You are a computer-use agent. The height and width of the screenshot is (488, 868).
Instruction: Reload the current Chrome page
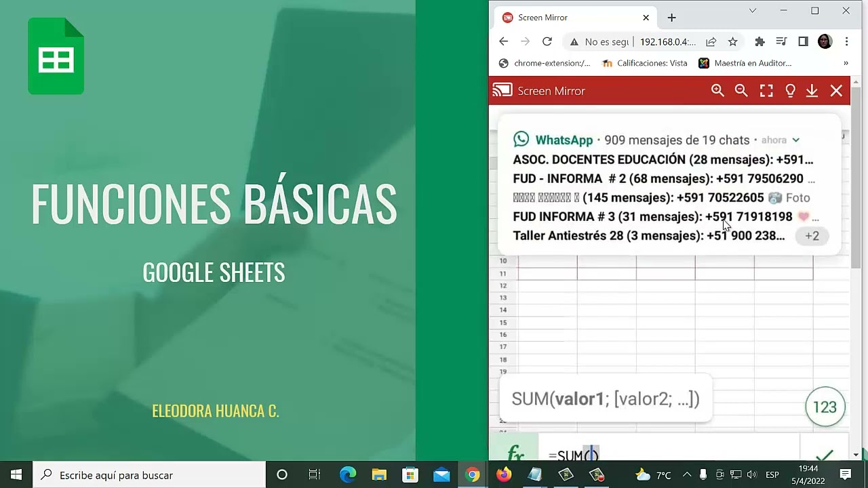(547, 41)
